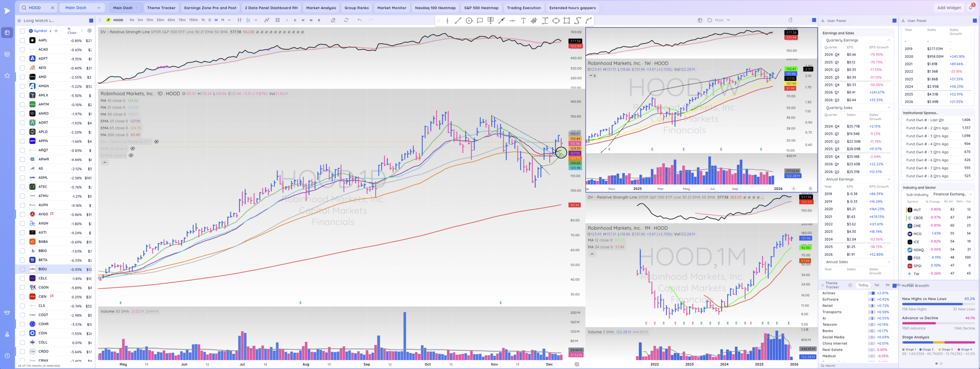Select Today in Theme Tracker range
Viewport: 980px width, 369px height.
pyautogui.click(x=863, y=286)
